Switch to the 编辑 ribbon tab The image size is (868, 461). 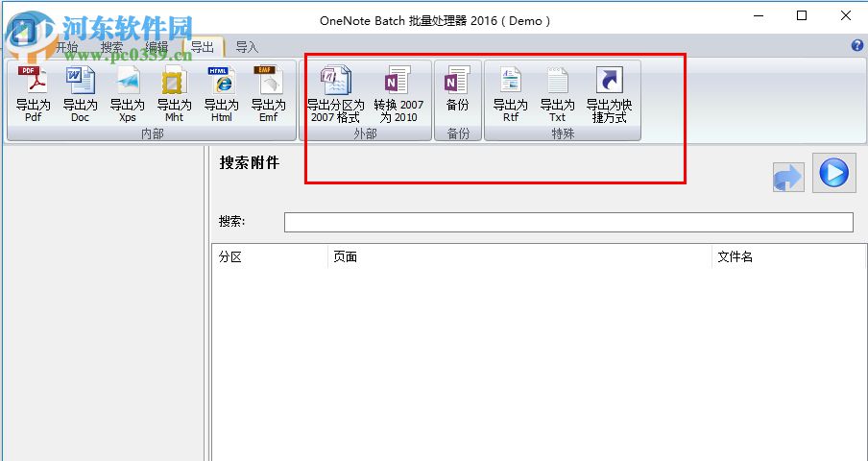[157, 47]
